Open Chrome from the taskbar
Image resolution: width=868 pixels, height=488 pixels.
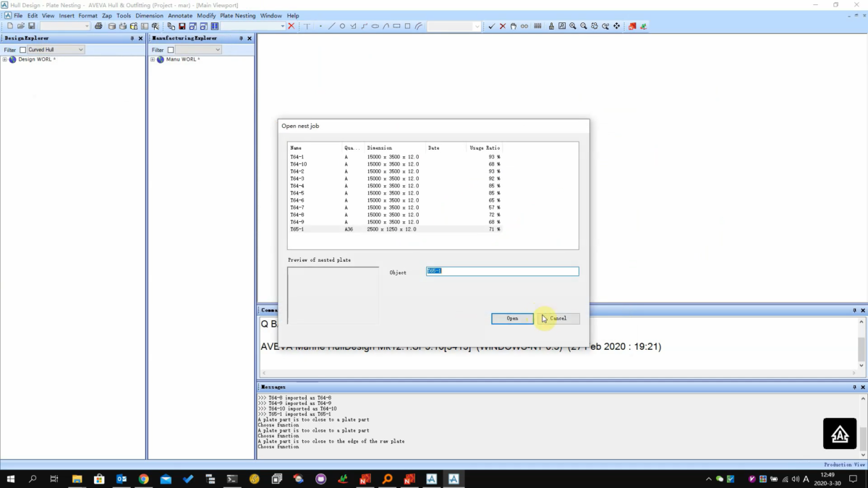pyautogui.click(x=143, y=479)
